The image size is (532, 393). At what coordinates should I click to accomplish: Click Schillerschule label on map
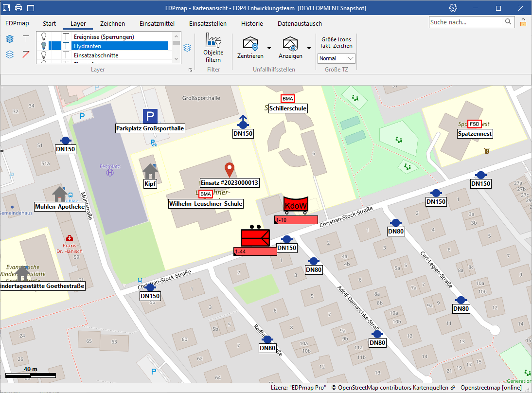coord(288,108)
